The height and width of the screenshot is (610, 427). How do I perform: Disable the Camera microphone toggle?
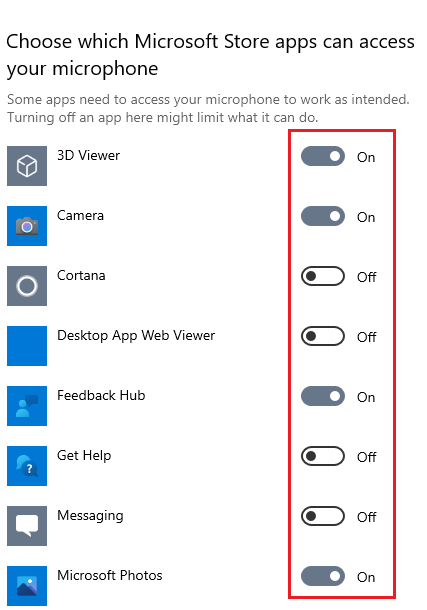[x=323, y=216]
